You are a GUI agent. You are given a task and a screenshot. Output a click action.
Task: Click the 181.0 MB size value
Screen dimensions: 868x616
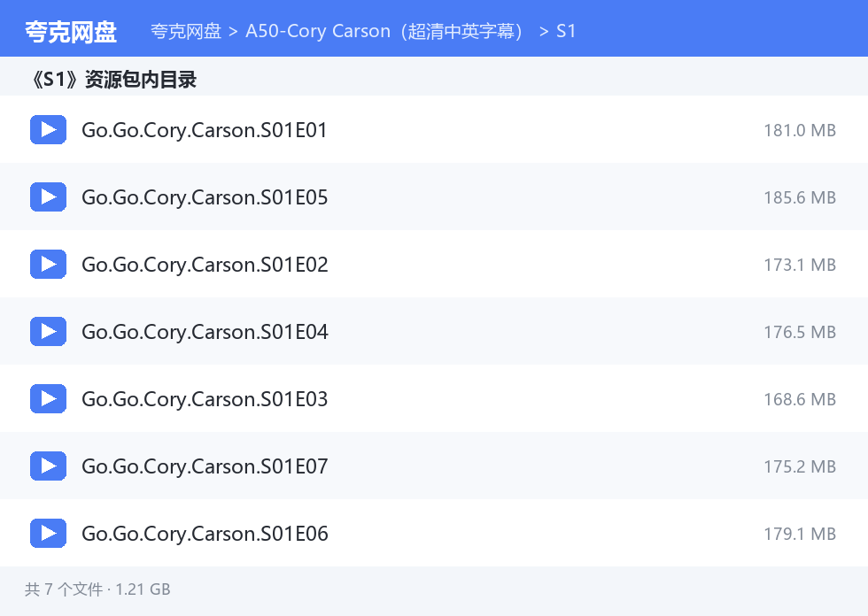point(799,130)
